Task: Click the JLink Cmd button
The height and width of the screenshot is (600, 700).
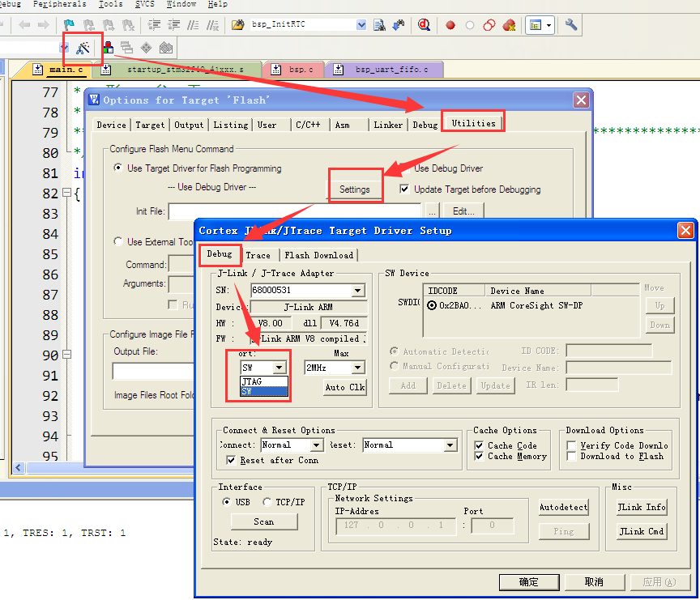Action: pyautogui.click(x=642, y=531)
